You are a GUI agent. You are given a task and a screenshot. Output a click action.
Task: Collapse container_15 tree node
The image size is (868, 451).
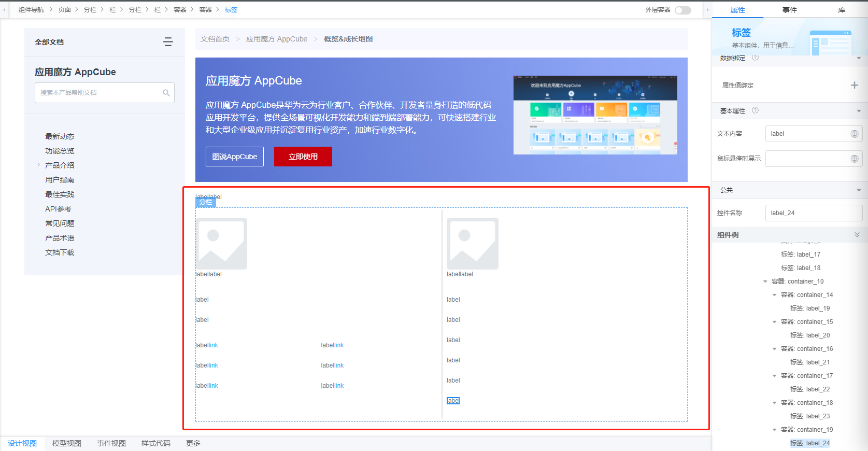(x=775, y=322)
